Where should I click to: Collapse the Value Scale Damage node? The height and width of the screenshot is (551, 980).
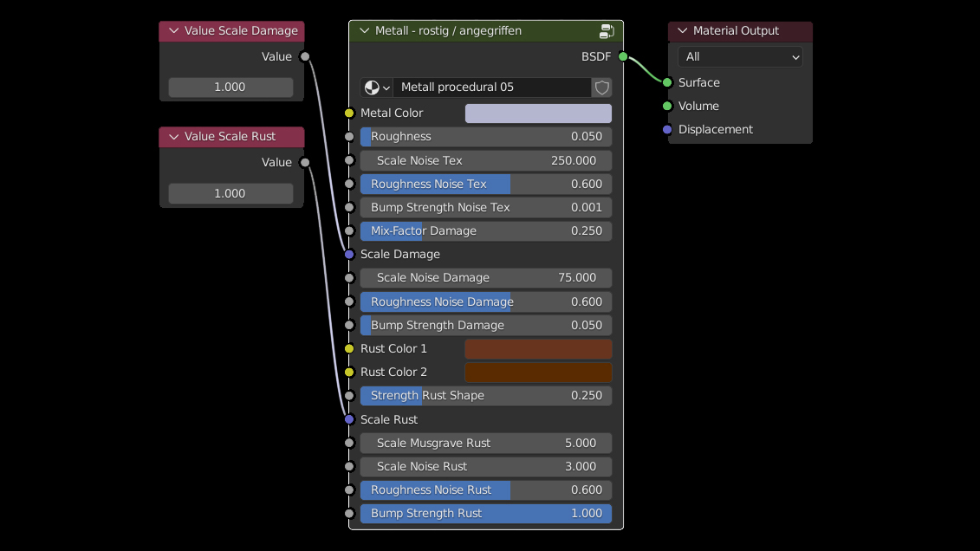(x=174, y=31)
